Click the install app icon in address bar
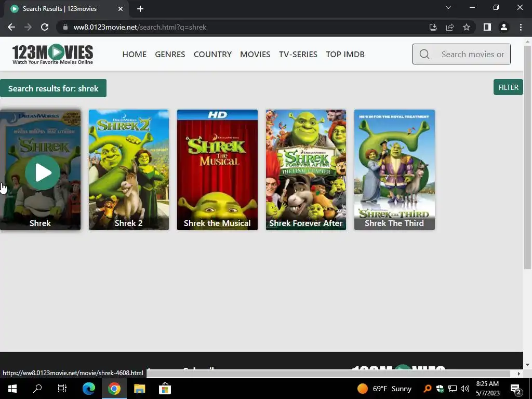The width and height of the screenshot is (532, 399). pos(433,27)
